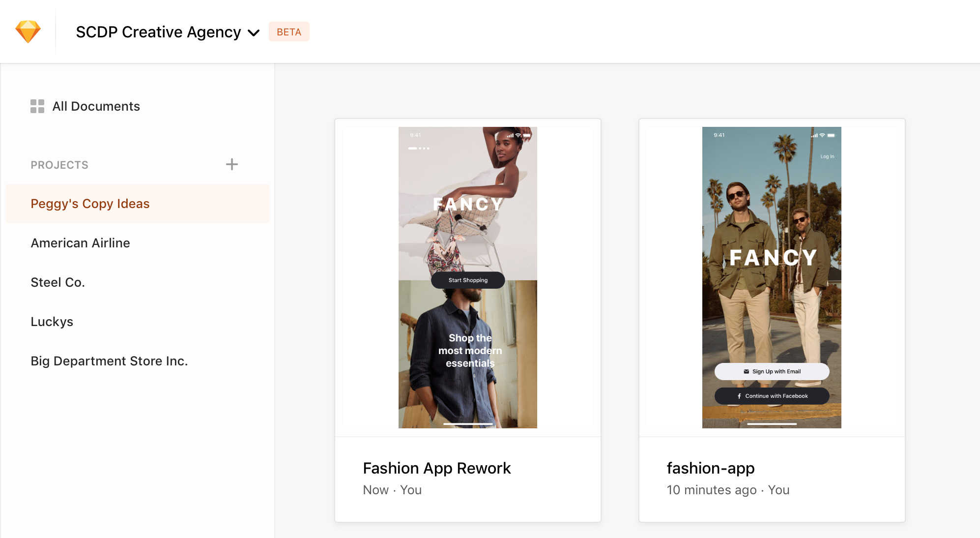The height and width of the screenshot is (538, 980).
Task: Expand the chevron beside workspace name
Action: (x=254, y=33)
